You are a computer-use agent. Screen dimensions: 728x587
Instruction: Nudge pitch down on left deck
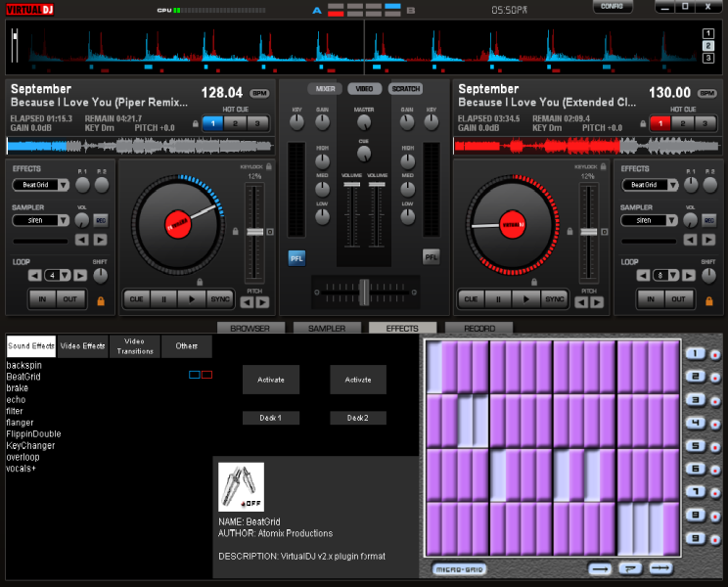(247, 302)
